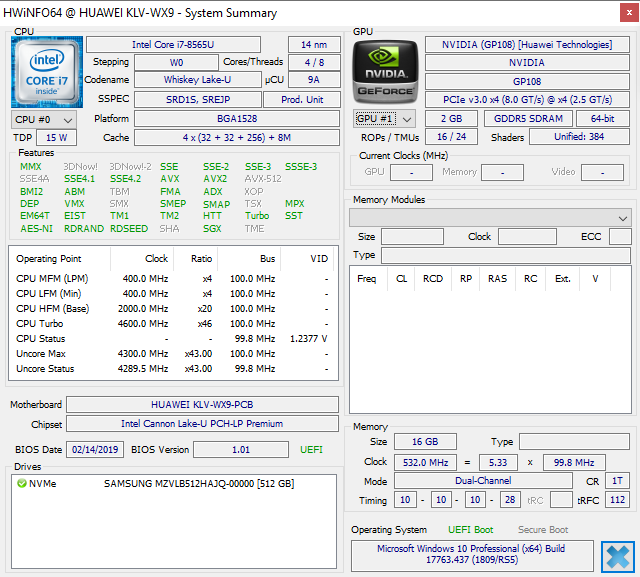Click the grayed AVX-512 feature label
Viewport: 640px width, 577px height.
(x=263, y=179)
